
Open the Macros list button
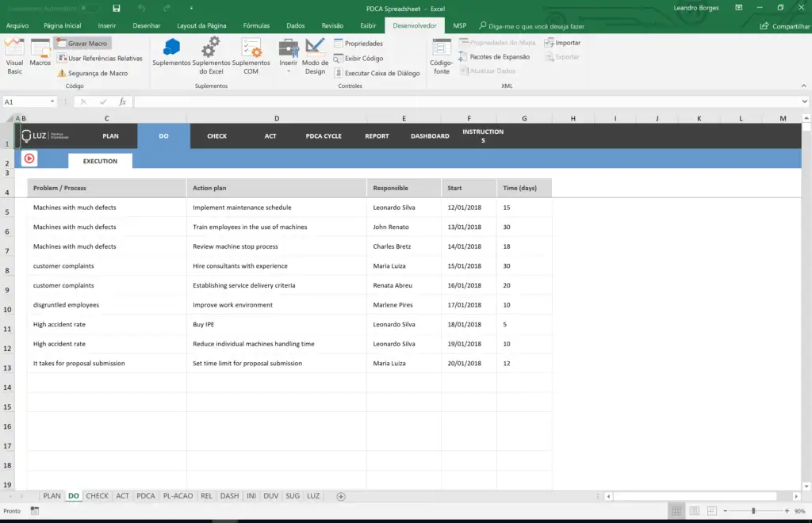[x=40, y=52]
